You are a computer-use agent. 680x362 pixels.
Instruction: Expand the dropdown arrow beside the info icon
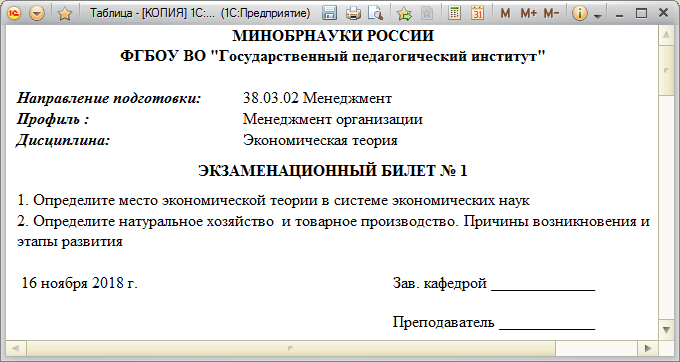598,16
